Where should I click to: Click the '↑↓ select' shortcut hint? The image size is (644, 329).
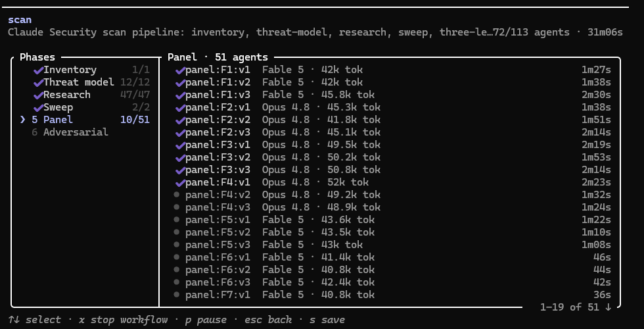(x=34, y=320)
